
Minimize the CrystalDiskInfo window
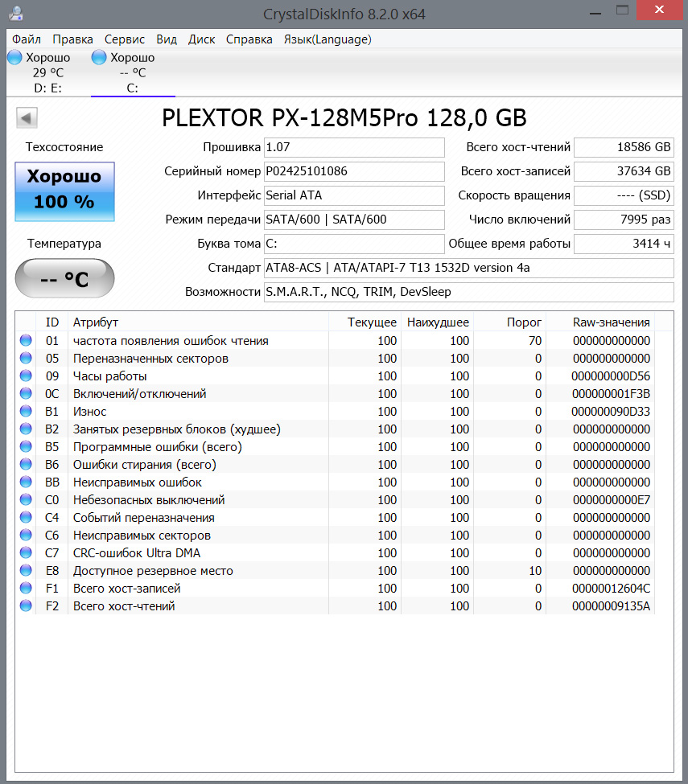pos(595,11)
